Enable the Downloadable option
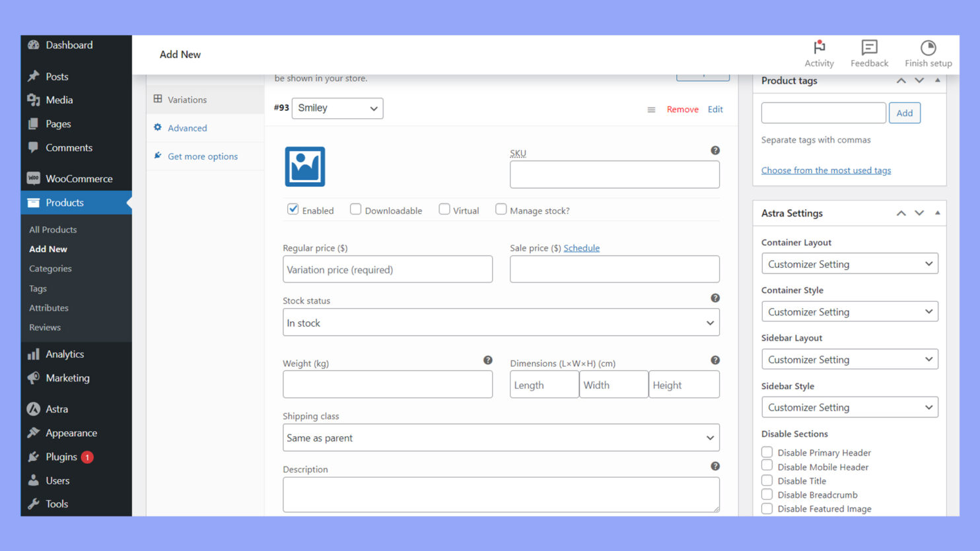Screen dimensions: 980x551 point(355,209)
